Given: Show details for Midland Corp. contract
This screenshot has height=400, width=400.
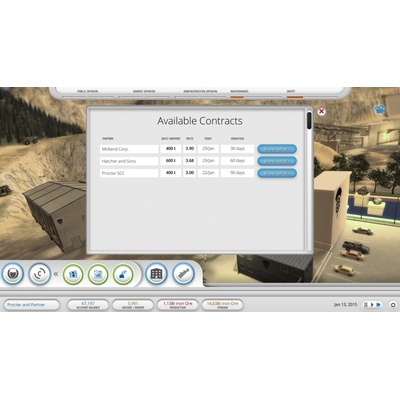Looking at the screenshot, I should coord(277,149).
